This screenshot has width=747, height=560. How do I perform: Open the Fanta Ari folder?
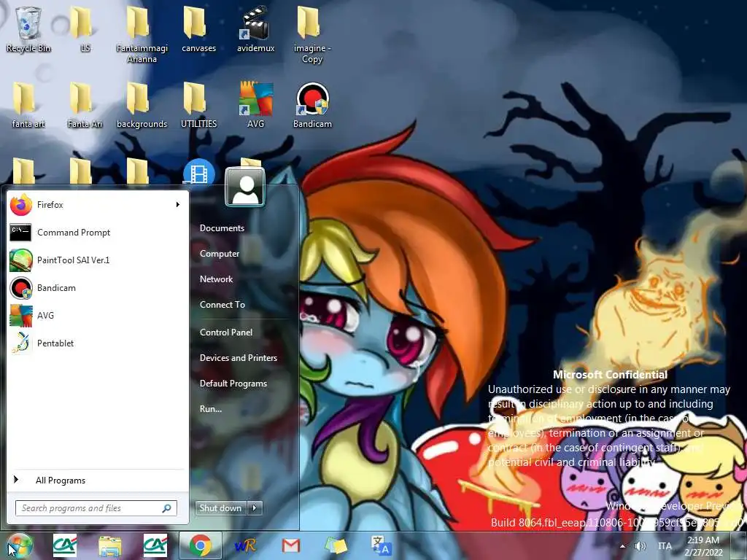[85, 105]
